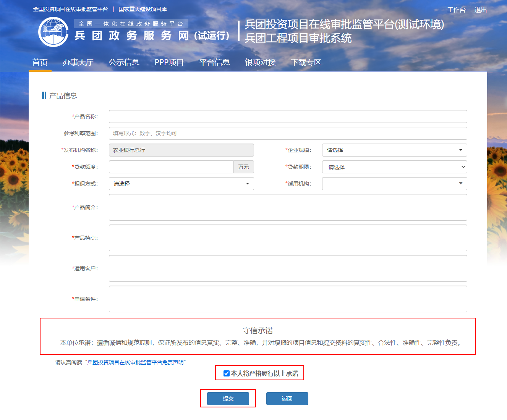Click 退出 to log out
The height and width of the screenshot is (420, 507).
[480, 10]
